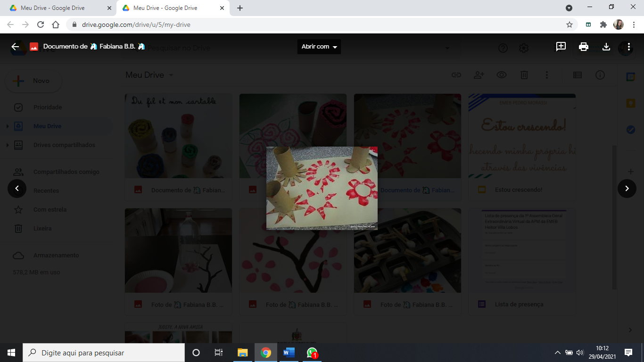
Task: Open Windows Task View
Action: [x=219, y=353]
